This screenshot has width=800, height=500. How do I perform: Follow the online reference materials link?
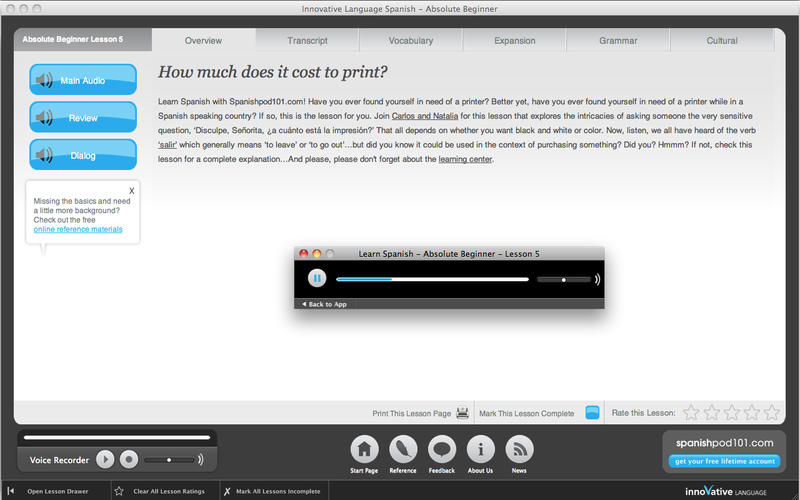78,229
